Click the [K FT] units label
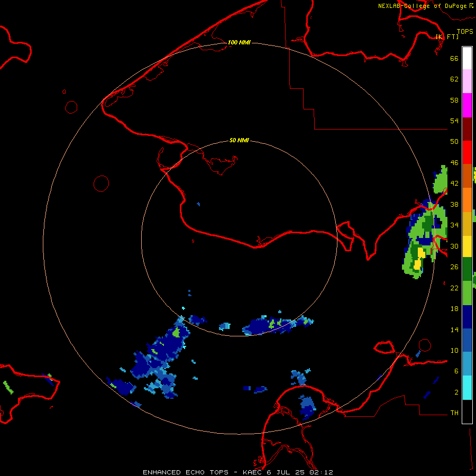The width and height of the screenshot is (476, 476). (x=447, y=36)
